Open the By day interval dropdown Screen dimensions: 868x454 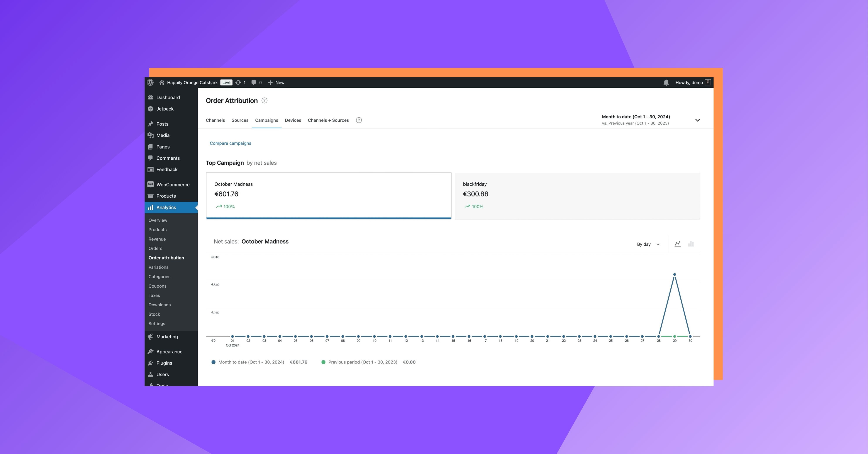point(648,244)
